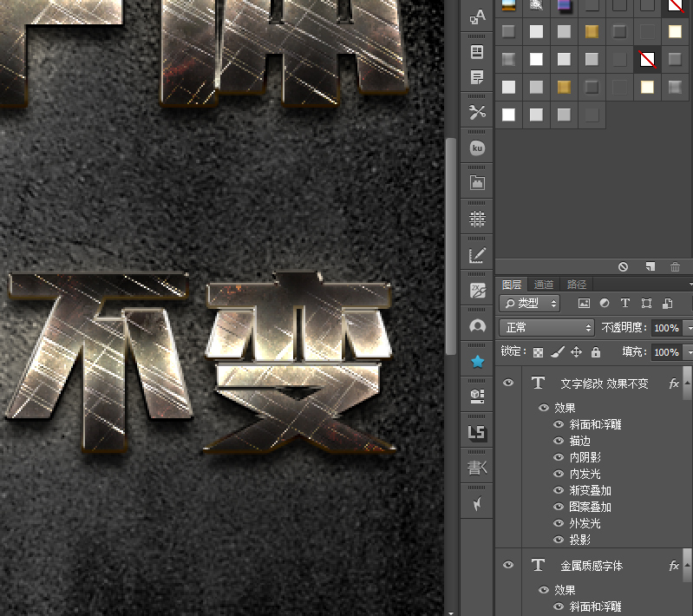Open the ruler-and-pencil panel icon
The height and width of the screenshot is (616, 693).
click(477, 255)
